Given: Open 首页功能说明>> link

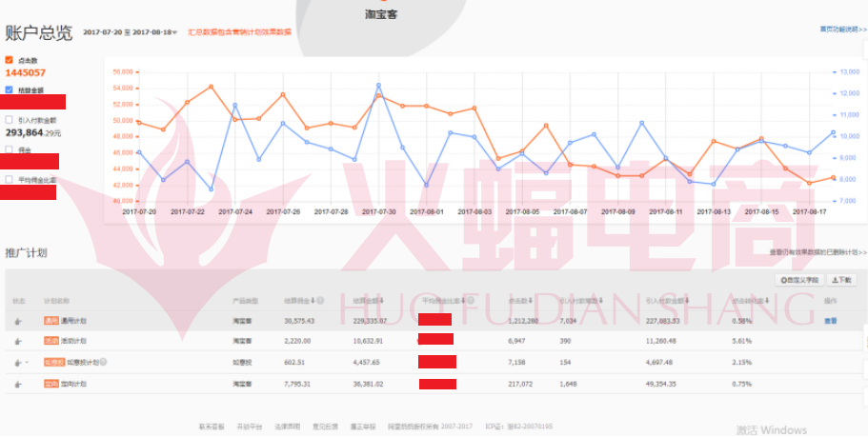Looking at the screenshot, I should [843, 30].
